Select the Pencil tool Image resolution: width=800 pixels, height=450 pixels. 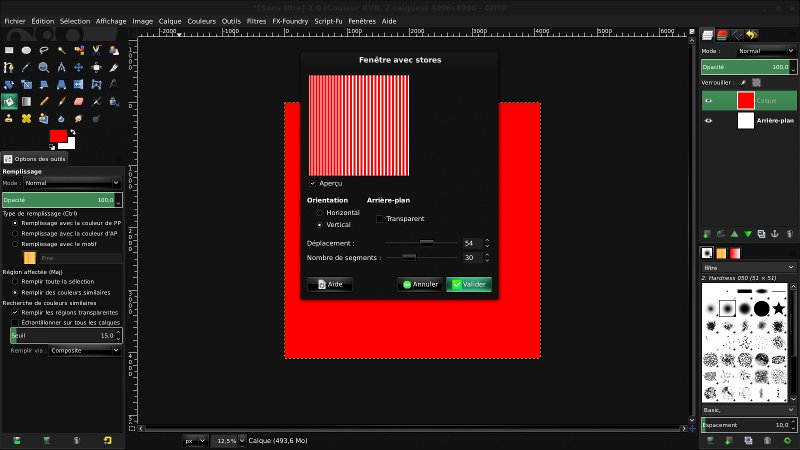click(44, 102)
